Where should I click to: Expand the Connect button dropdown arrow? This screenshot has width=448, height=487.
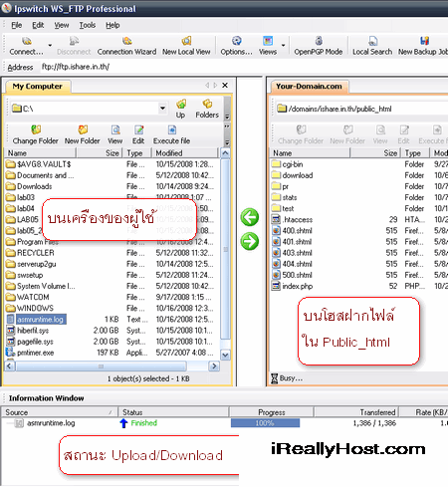pos(50,45)
